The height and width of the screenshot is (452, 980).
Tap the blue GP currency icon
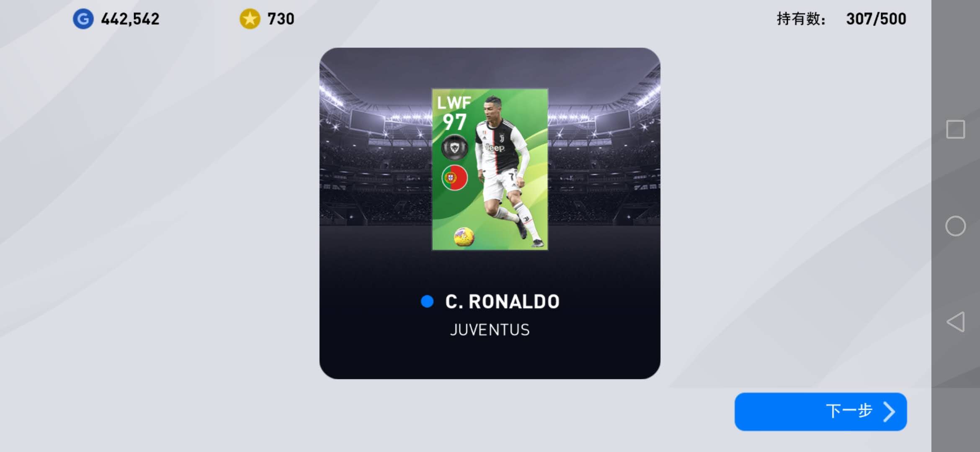pyautogui.click(x=83, y=19)
